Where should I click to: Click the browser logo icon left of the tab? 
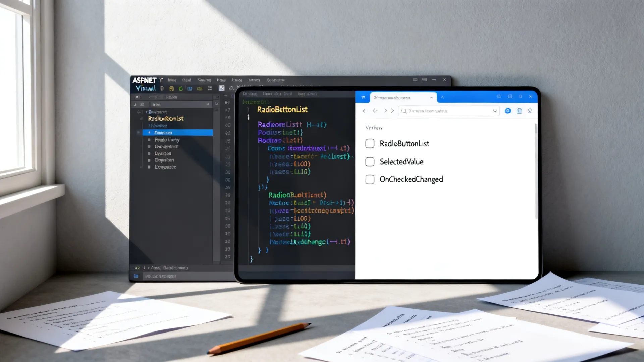point(363,97)
